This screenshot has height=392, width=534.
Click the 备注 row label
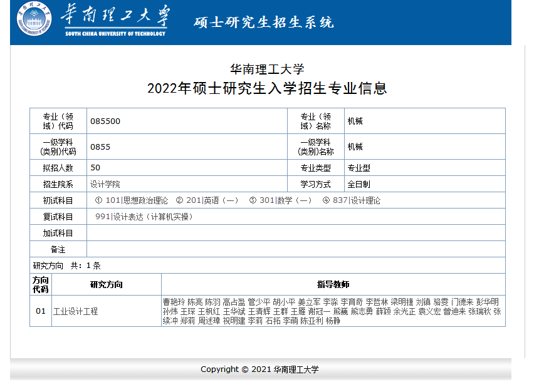(x=58, y=249)
